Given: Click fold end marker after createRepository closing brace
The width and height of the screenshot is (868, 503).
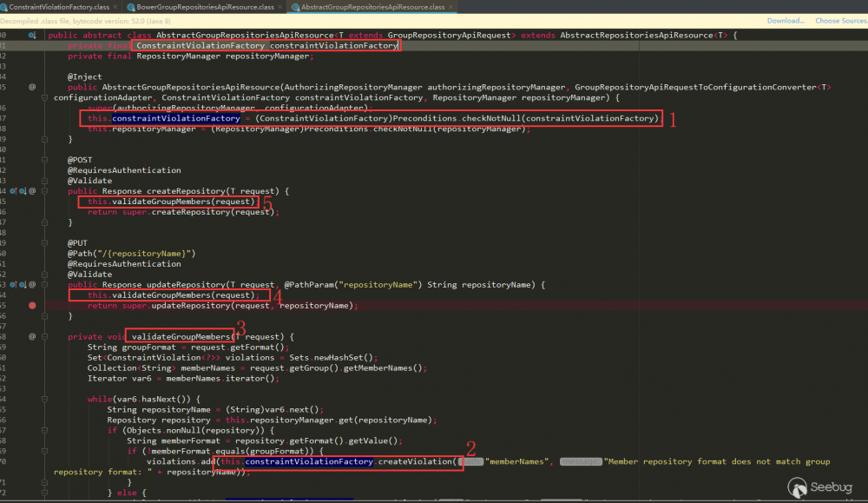Looking at the screenshot, I should pos(44,222).
